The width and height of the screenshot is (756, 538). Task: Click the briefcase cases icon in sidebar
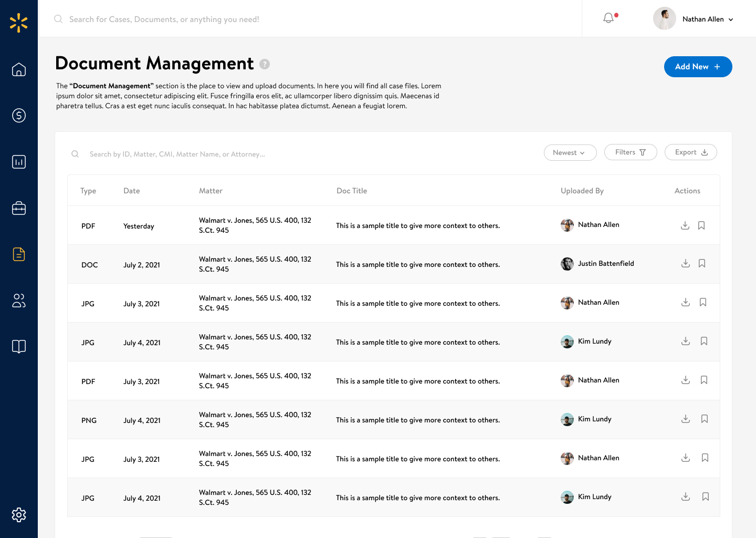point(19,208)
